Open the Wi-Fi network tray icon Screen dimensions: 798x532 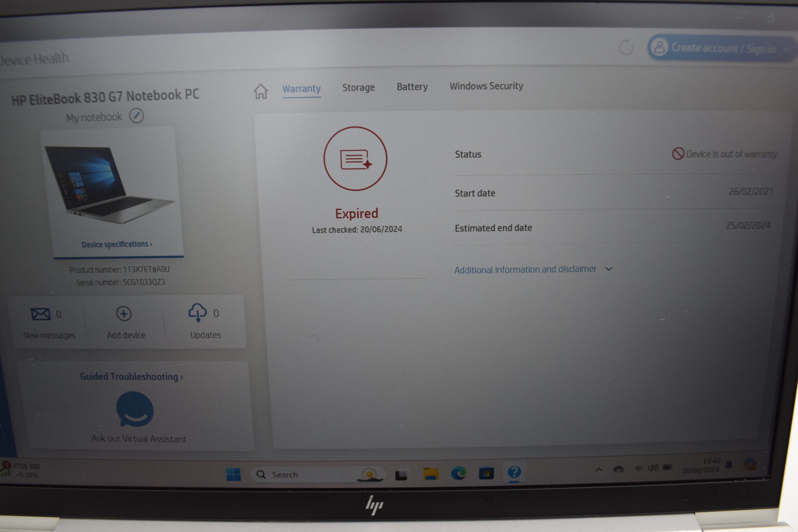pyautogui.click(x=638, y=469)
